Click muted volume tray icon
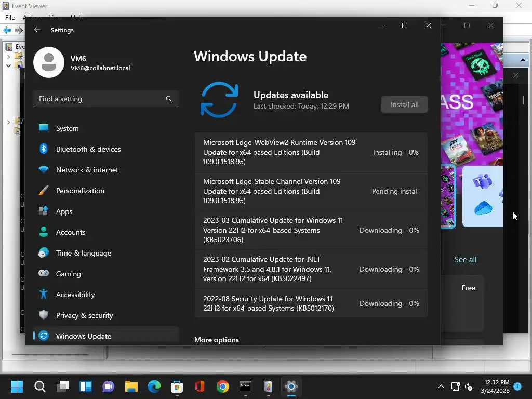The width and height of the screenshot is (532, 399). point(469,387)
